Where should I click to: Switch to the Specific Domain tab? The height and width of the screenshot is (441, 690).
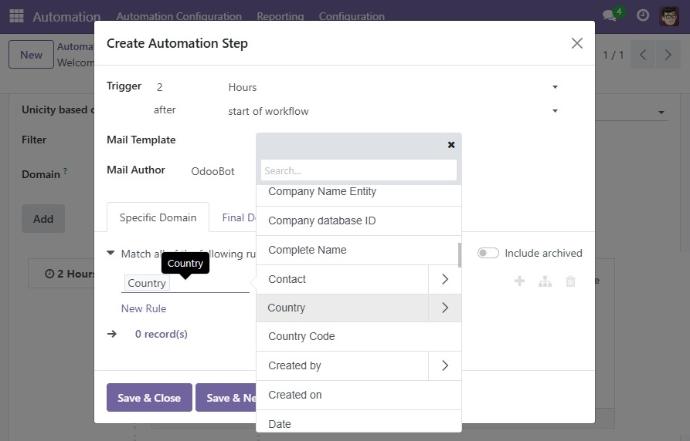coord(158,217)
